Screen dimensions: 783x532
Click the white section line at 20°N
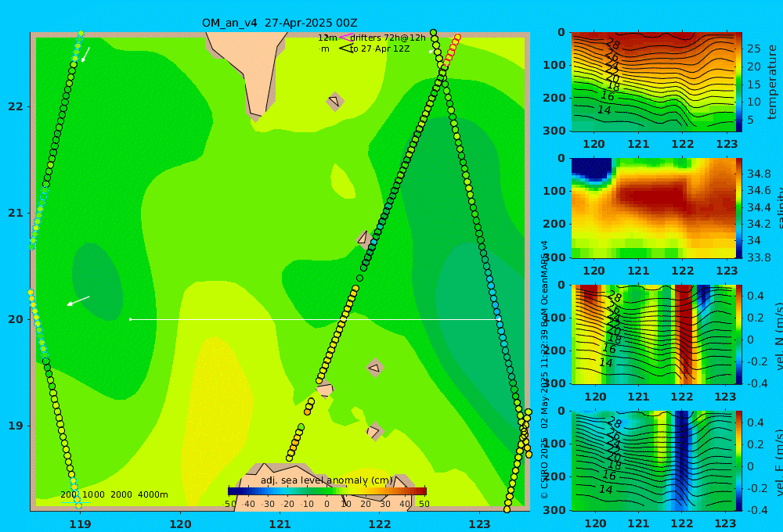[315, 319]
